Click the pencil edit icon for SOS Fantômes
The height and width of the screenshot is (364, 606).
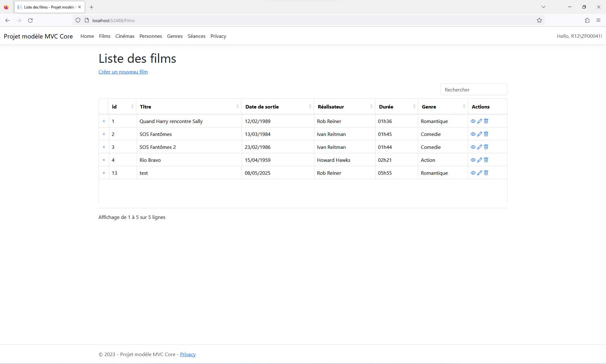[x=479, y=134]
